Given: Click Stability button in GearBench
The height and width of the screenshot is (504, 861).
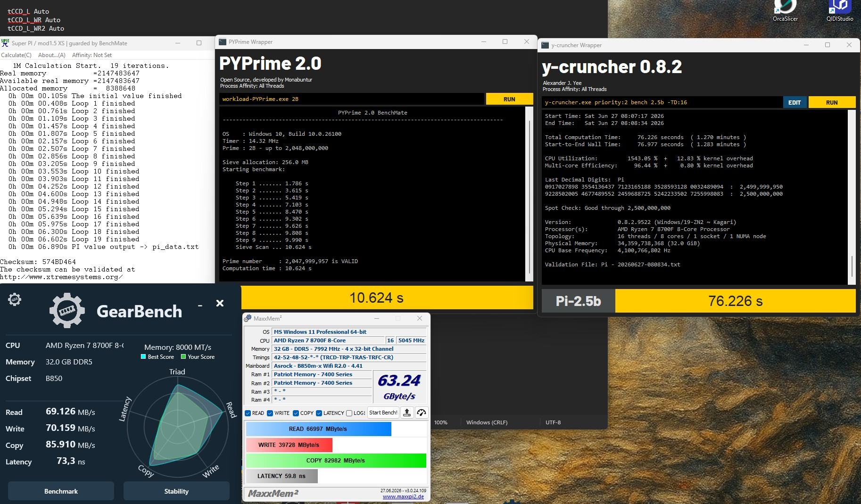Looking at the screenshot, I should pos(176,491).
